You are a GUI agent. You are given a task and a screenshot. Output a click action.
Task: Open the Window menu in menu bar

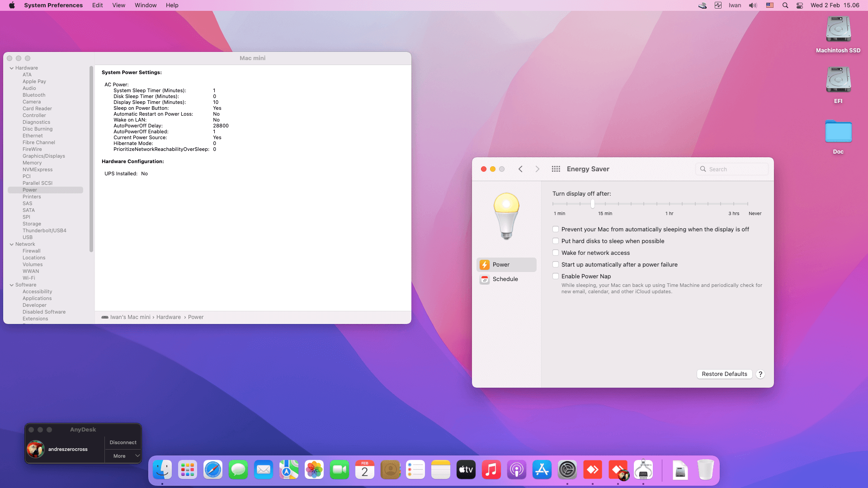pos(146,5)
